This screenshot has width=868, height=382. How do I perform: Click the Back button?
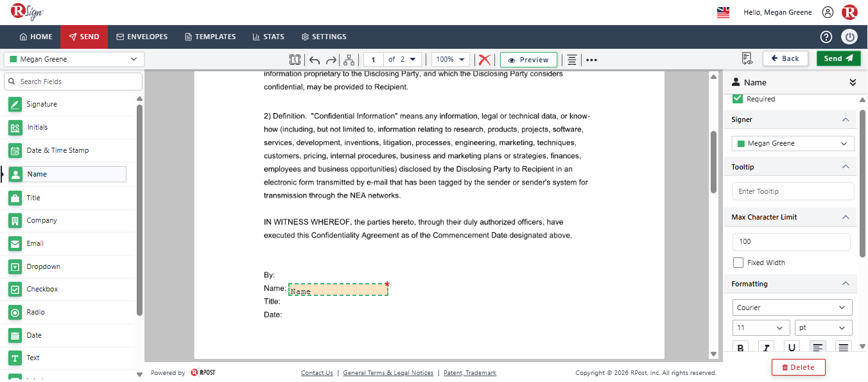pyautogui.click(x=785, y=58)
